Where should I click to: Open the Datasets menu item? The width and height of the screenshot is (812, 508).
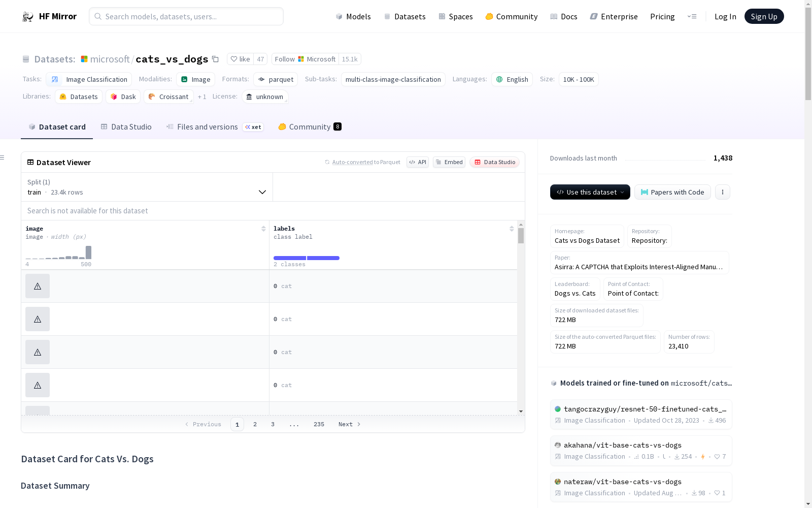point(404,16)
